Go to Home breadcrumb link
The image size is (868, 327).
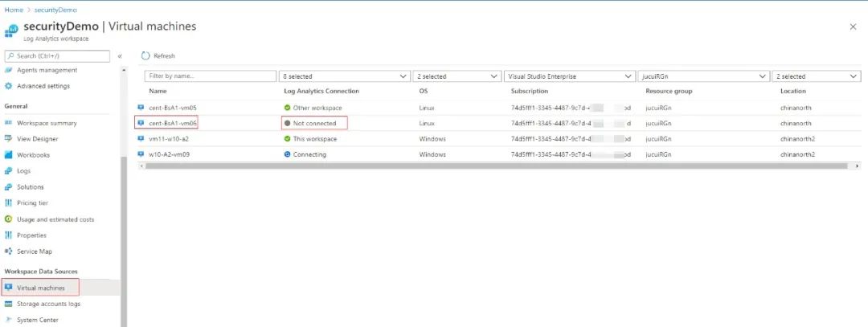(14, 10)
